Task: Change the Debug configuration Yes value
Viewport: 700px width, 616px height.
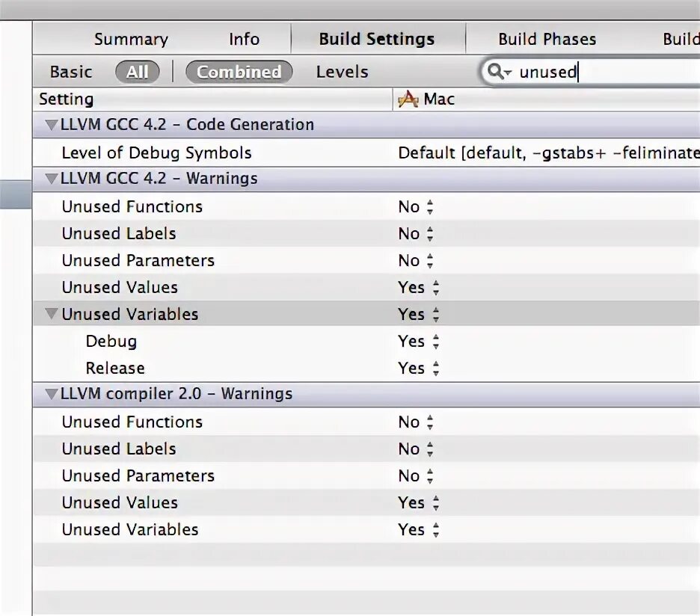Action: 418,341
